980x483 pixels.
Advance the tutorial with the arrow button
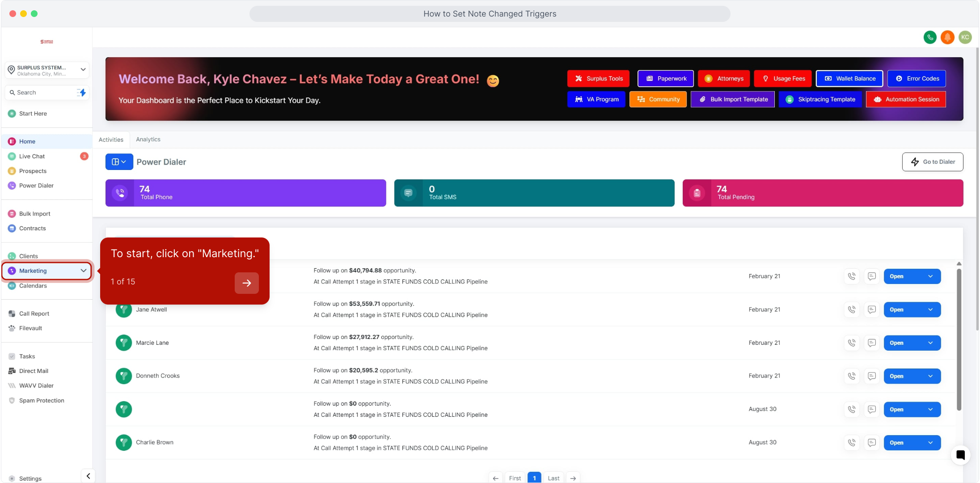pos(246,283)
